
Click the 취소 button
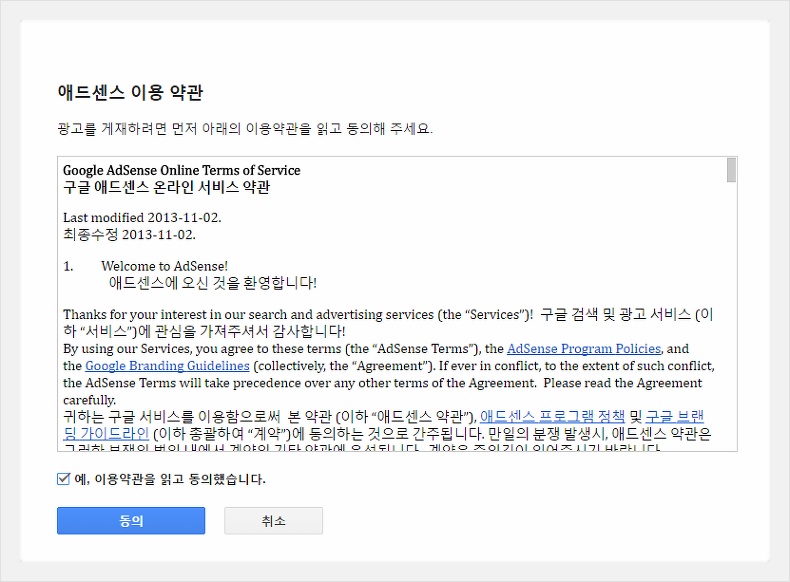(x=273, y=521)
